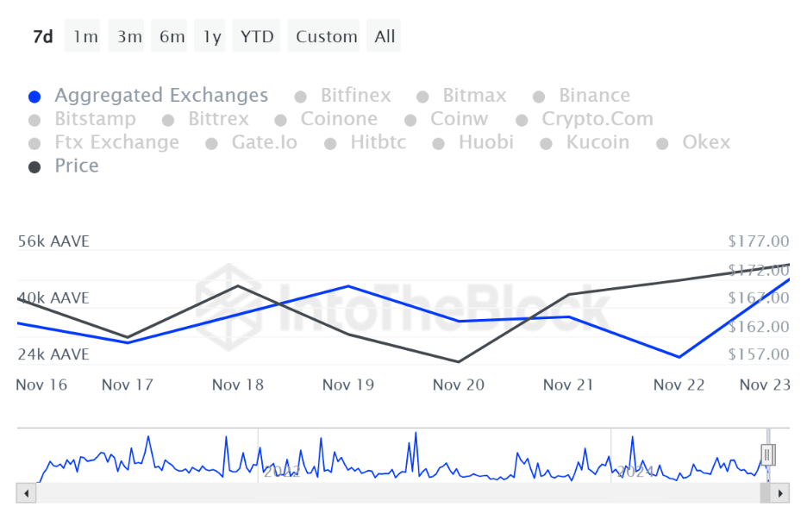
Task: Switch to the 1m time range
Action: [x=85, y=36]
